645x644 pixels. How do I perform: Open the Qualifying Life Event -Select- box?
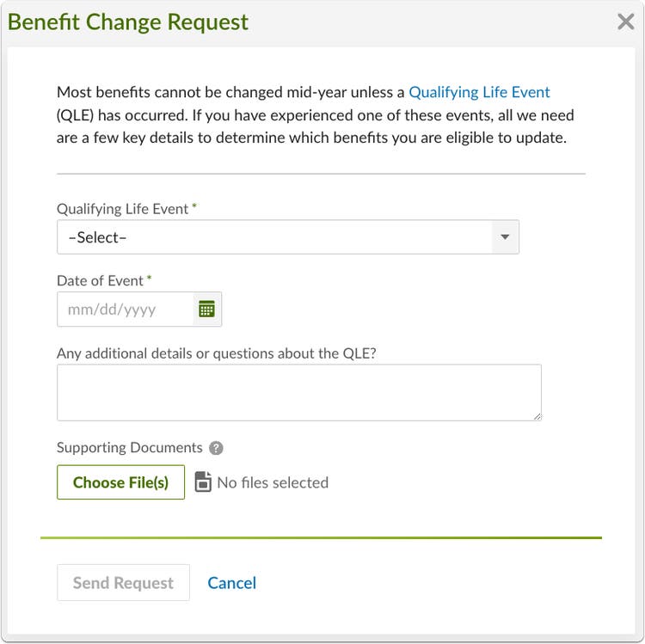pyautogui.click(x=287, y=237)
